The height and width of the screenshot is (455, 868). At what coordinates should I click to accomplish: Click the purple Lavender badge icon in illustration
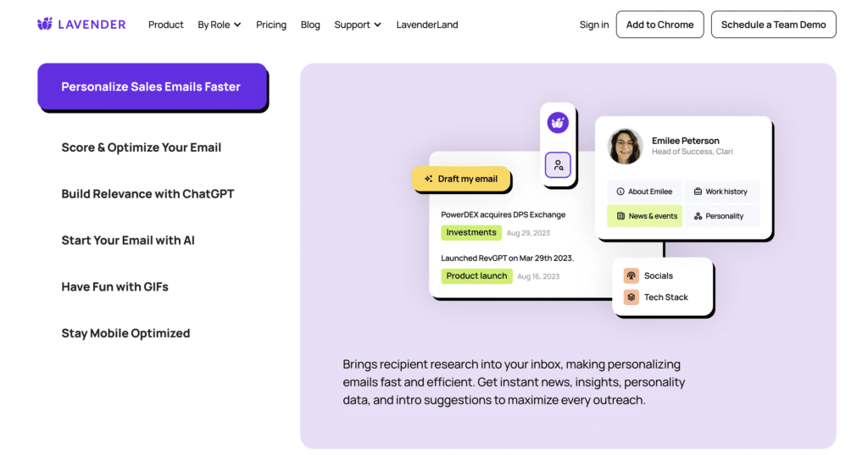click(558, 122)
